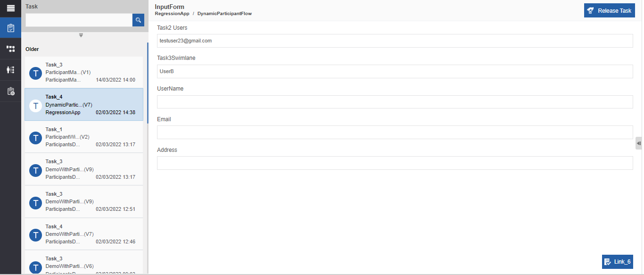Open the hamburger menu icon
This screenshot has height=275, width=644.
[x=10, y=8]
